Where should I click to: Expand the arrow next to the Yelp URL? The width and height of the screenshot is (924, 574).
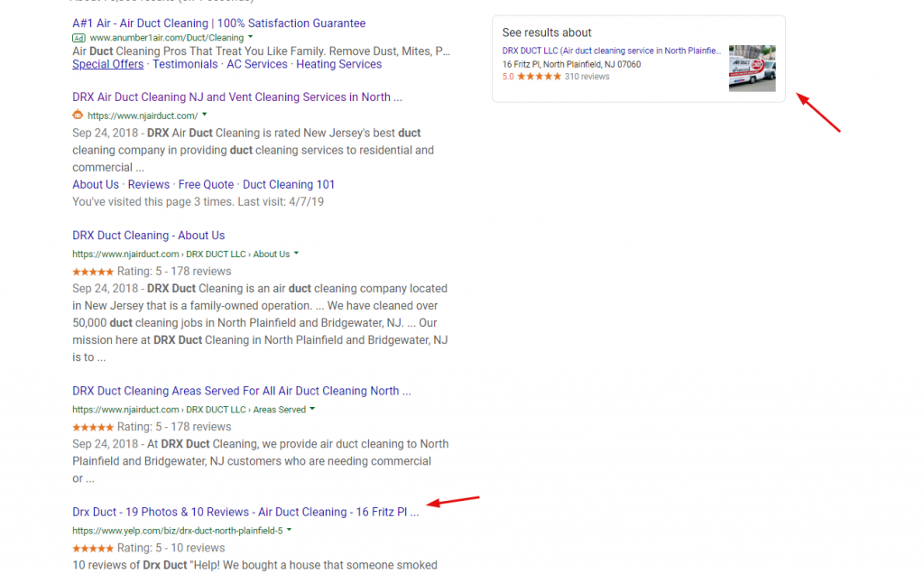tap(290, 530)
